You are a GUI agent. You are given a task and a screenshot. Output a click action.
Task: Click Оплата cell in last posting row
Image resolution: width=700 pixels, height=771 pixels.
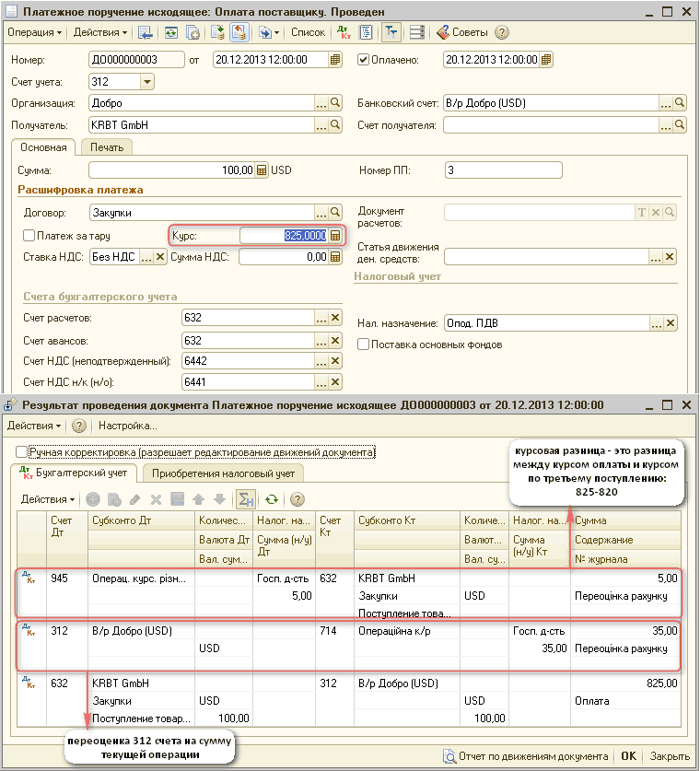pos(625,701)
